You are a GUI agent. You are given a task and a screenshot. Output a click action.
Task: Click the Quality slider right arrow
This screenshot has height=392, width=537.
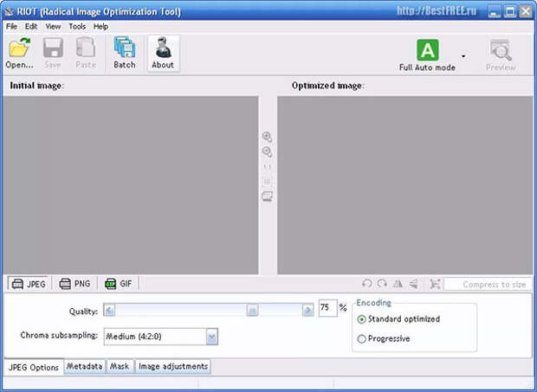pos(307,311)
